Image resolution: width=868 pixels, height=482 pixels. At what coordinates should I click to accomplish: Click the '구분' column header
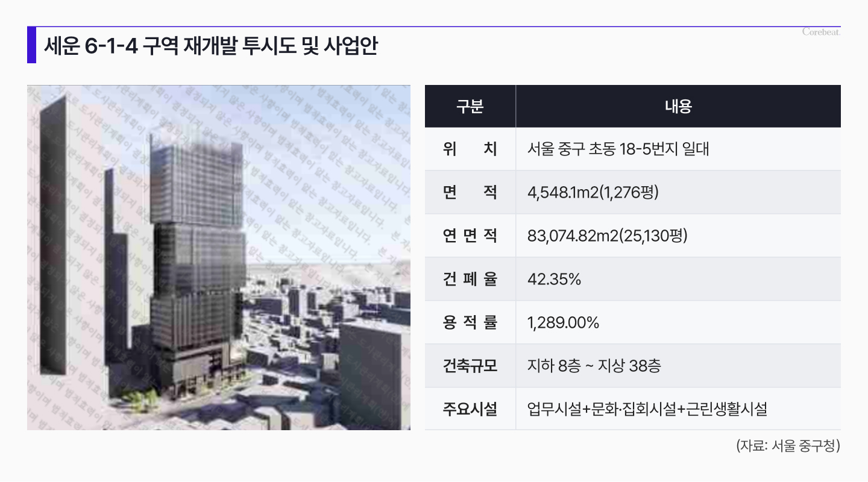(x=470, y=107)
